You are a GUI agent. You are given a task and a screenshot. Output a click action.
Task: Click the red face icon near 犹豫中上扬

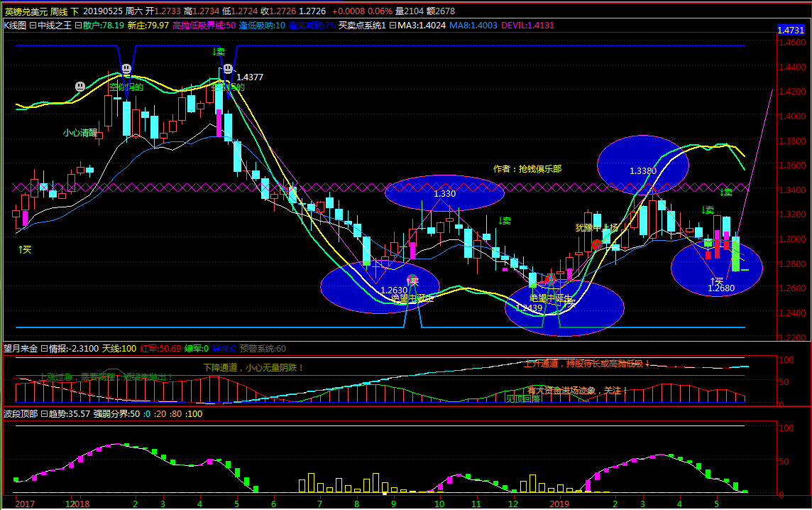[x=596, y=244]
